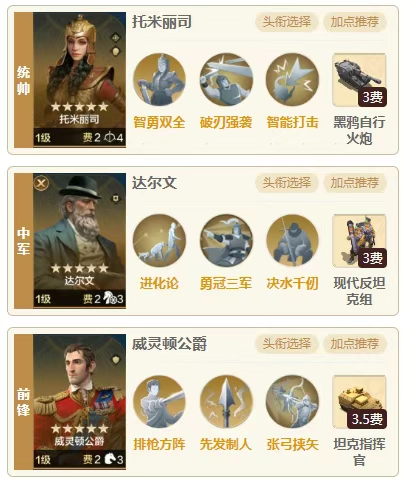Open 加点推荐 for 达尔文

(x=355, y=183)
